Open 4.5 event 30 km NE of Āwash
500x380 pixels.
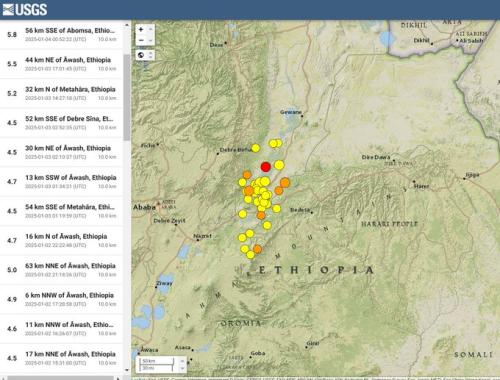[x=62, y=152]
